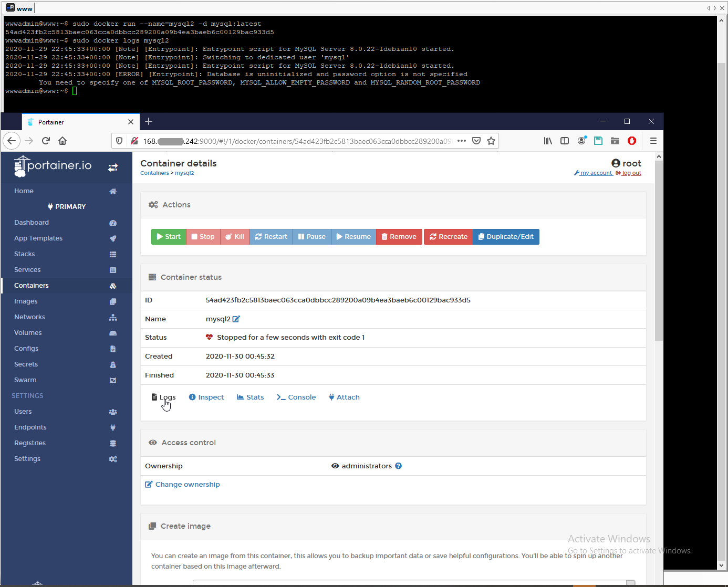The width and height of the screenshot is (728, 587).
Task: Click the Volumes drive icon
Action: [x=113, y=333]
